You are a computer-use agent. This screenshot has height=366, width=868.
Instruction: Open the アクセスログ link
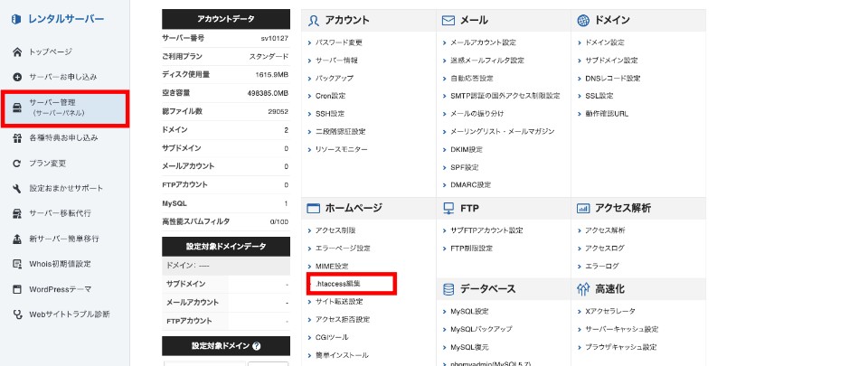coord(605,249)
